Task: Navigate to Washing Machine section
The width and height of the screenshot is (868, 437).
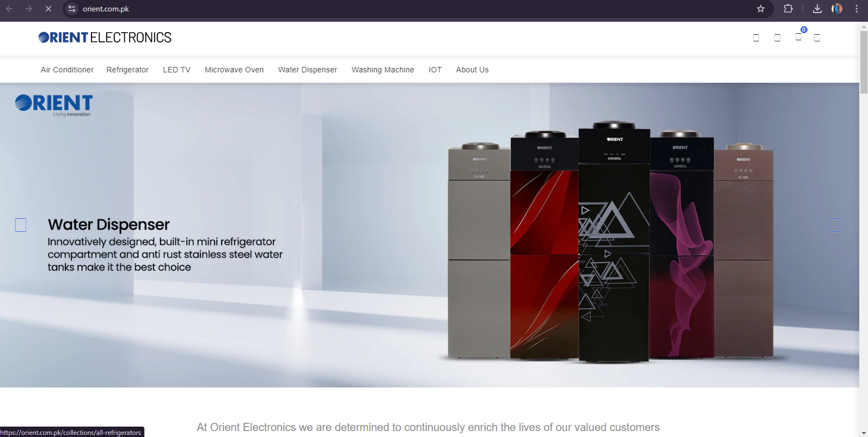Action: [383, 70]
